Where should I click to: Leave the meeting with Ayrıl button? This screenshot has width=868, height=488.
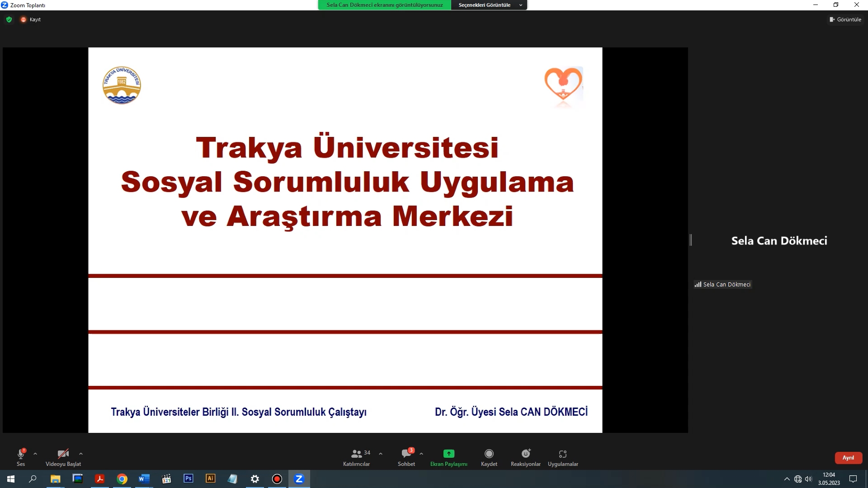pyautogui.click(x=848, y=458)
